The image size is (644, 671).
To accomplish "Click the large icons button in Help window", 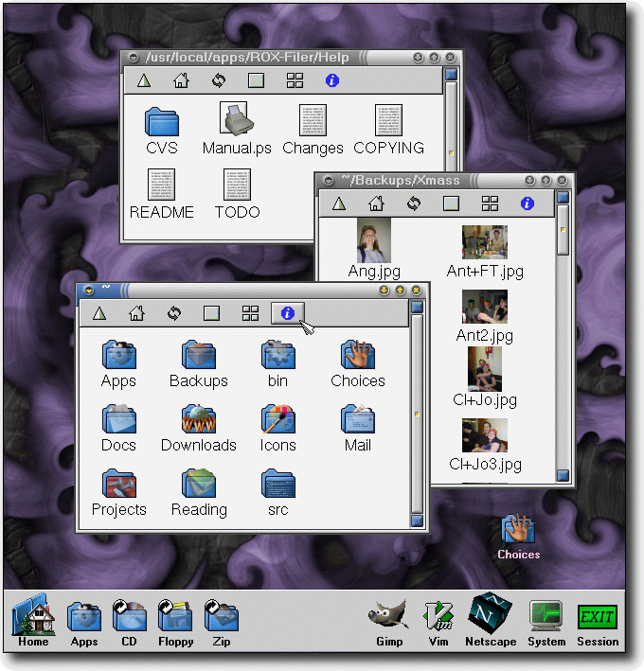I will click(256, 80).
